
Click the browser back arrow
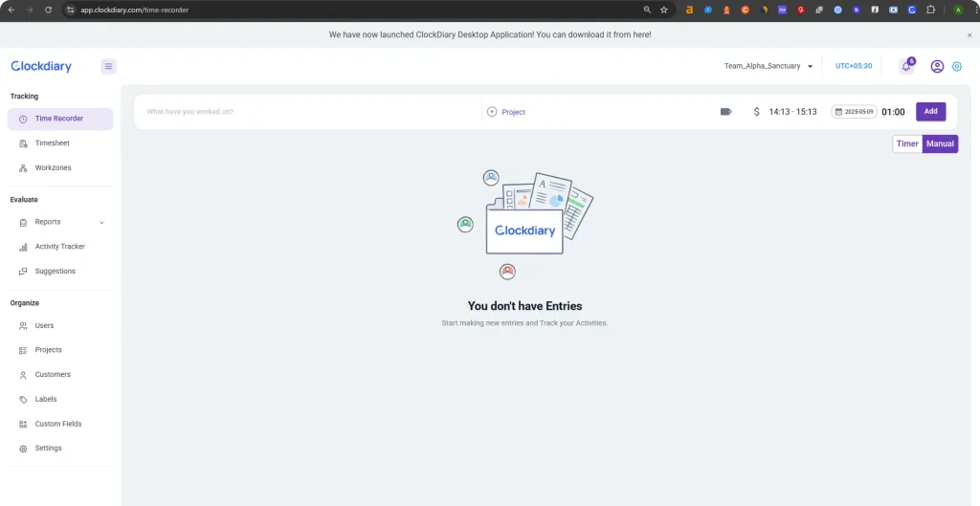11,10
